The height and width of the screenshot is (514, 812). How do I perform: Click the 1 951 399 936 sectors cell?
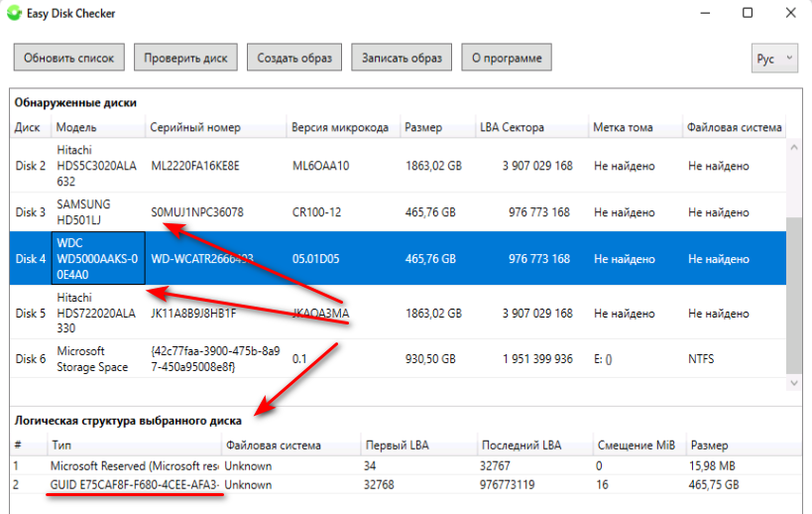click(537, 358)
